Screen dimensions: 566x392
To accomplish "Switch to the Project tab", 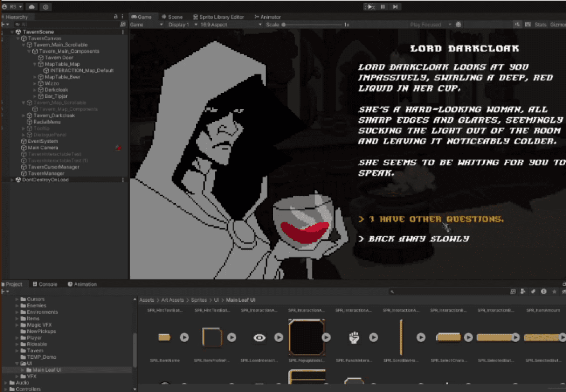I will pyautogui.click(x=12, y=284).
